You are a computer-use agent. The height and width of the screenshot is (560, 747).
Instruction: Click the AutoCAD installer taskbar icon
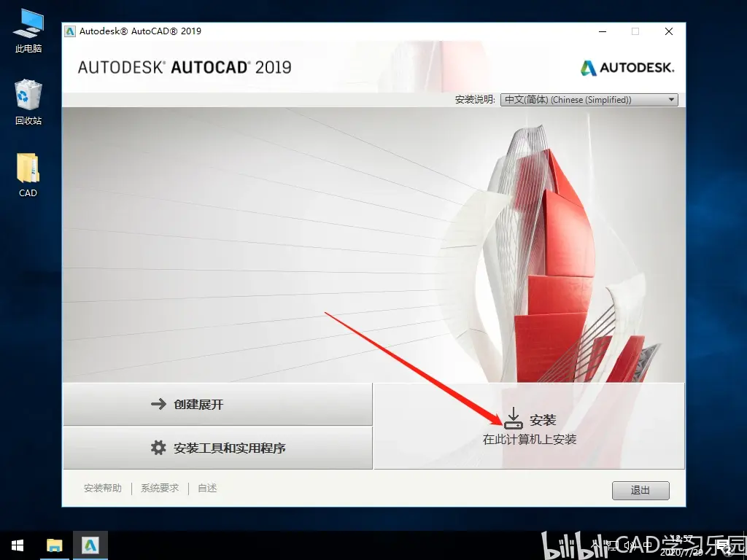(x=90, y=545)
